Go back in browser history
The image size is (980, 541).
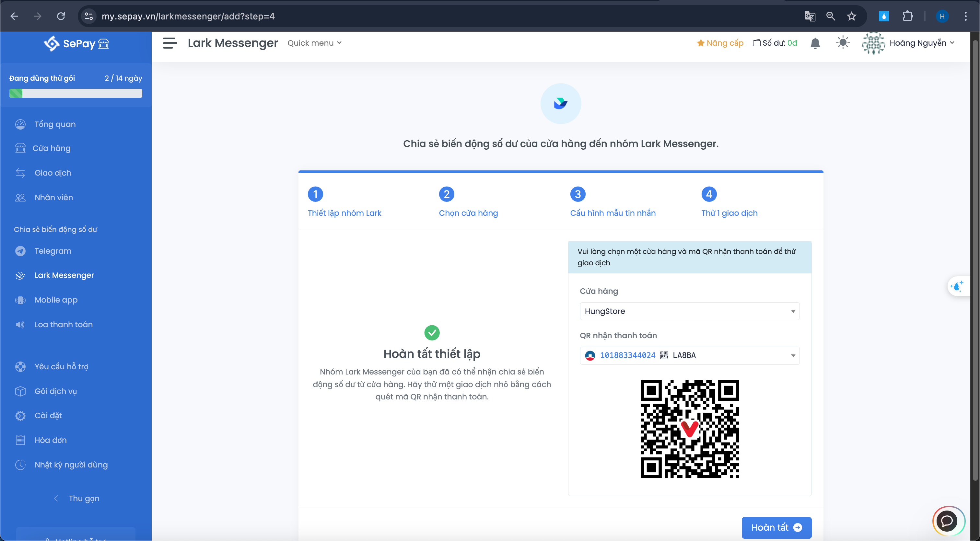(x=15, y=16)
